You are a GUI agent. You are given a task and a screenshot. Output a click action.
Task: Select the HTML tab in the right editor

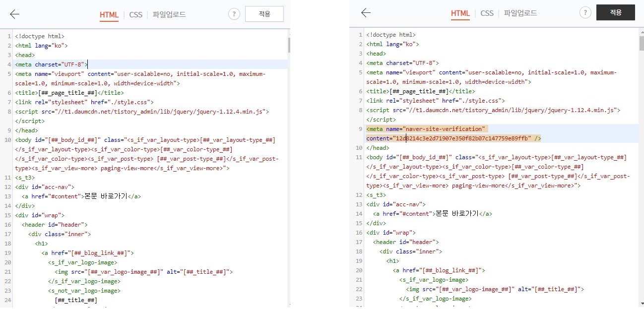[x=460, y=13]
